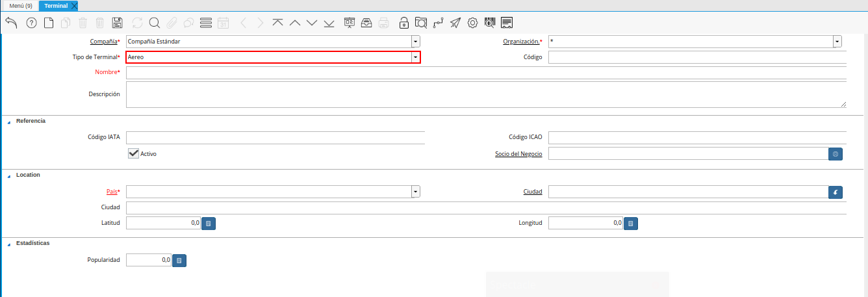Click the second trash delete-selection icon
Image resolution: width=868 pixels, height=297 pixels.
tap(99, 23)
